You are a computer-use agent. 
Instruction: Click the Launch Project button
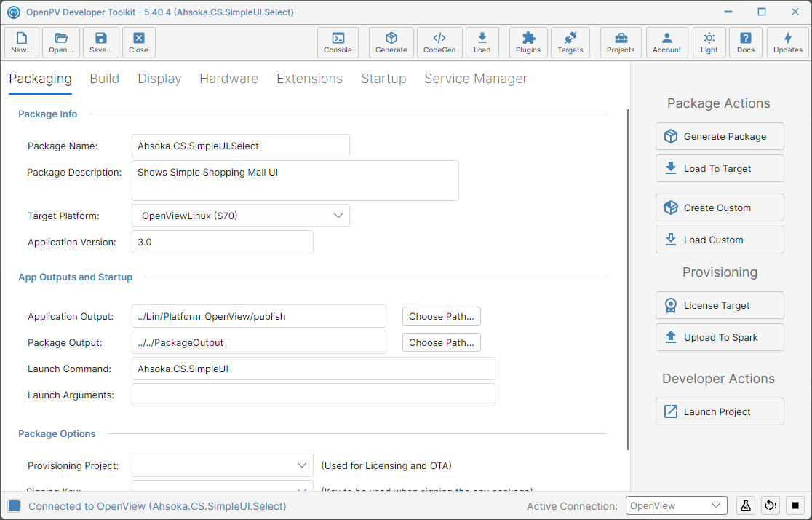[720, 411]
